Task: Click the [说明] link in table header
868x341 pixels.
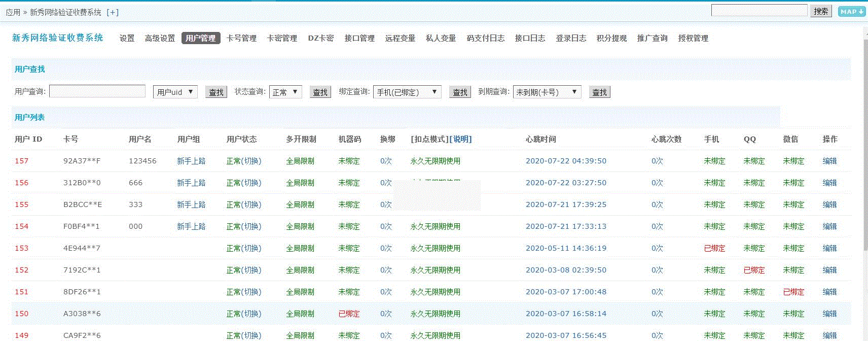Action: [x=460, y=139]
